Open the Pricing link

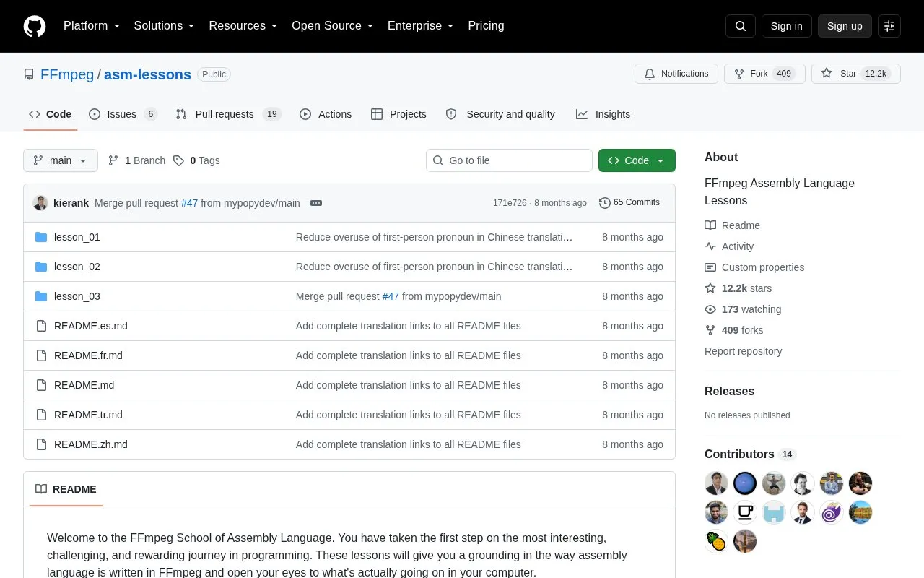pyautogui.click(x=486, y=26)
